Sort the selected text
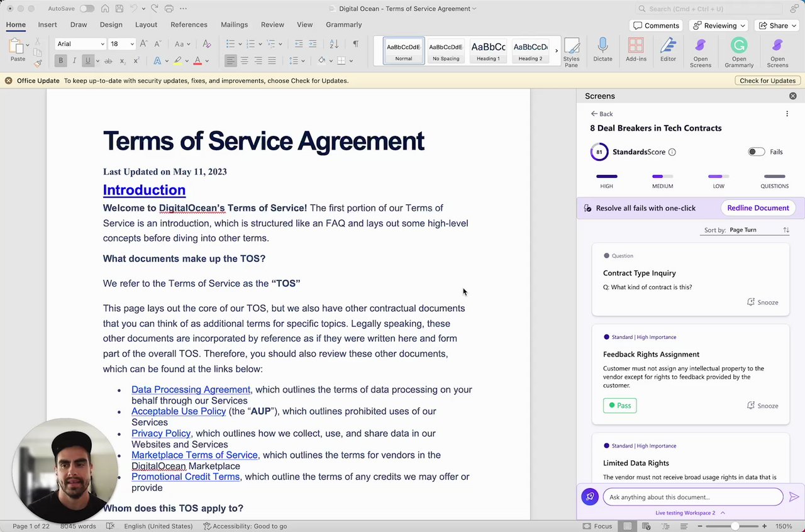Viewport: 805px width, 532px height. (x=334, y=44)
